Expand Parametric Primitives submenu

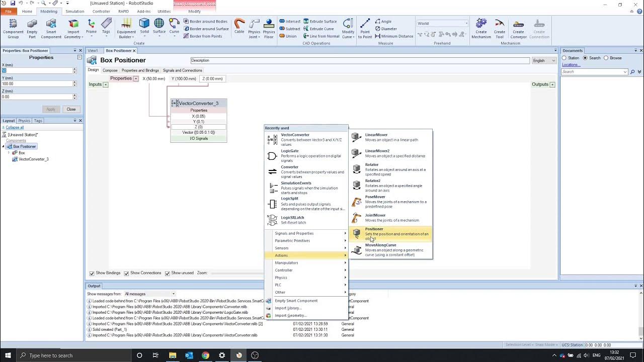[x=306, y=241]
